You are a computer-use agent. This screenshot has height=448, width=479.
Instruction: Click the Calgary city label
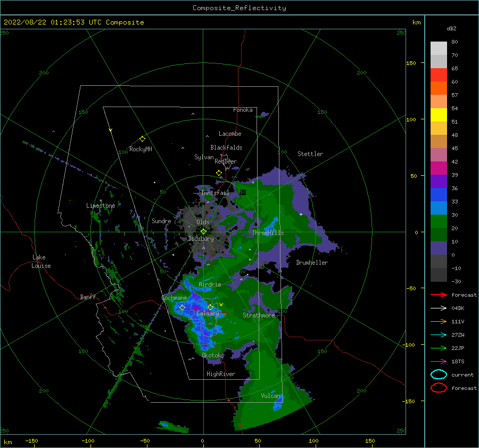pos(208,313)
